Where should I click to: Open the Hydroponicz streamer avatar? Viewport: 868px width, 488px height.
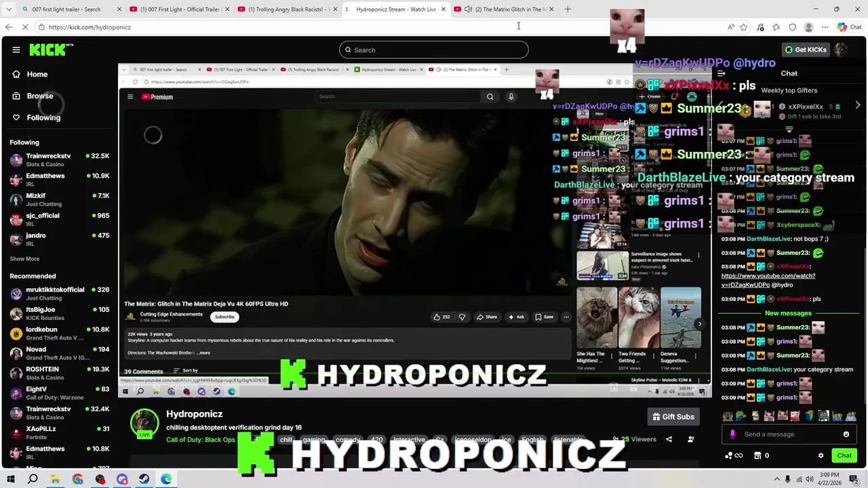pyautogui.click(x=144, y=422)
